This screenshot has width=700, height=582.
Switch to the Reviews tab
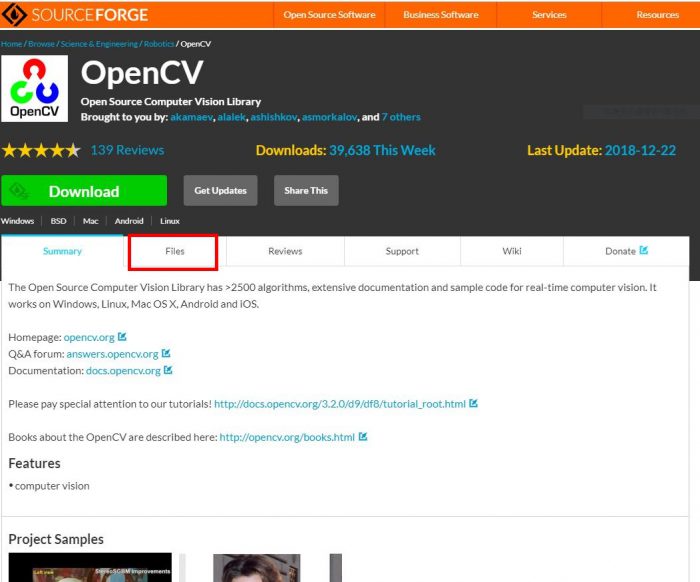tap(285, 251)
